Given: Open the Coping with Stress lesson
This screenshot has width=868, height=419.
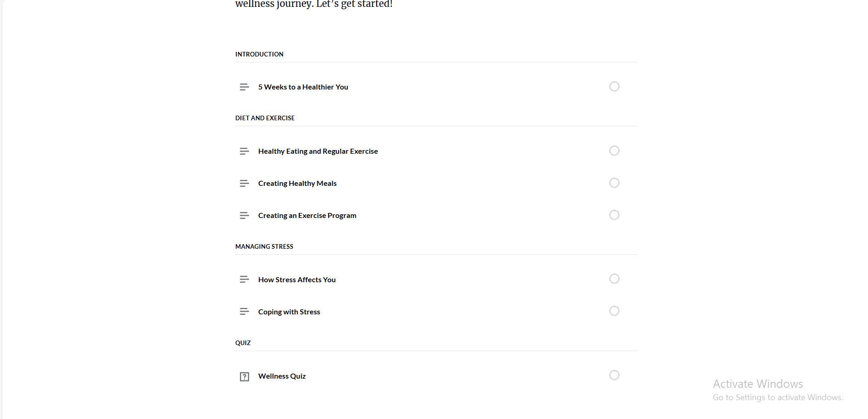Looking at the screenshot, I should coord(289,312).
